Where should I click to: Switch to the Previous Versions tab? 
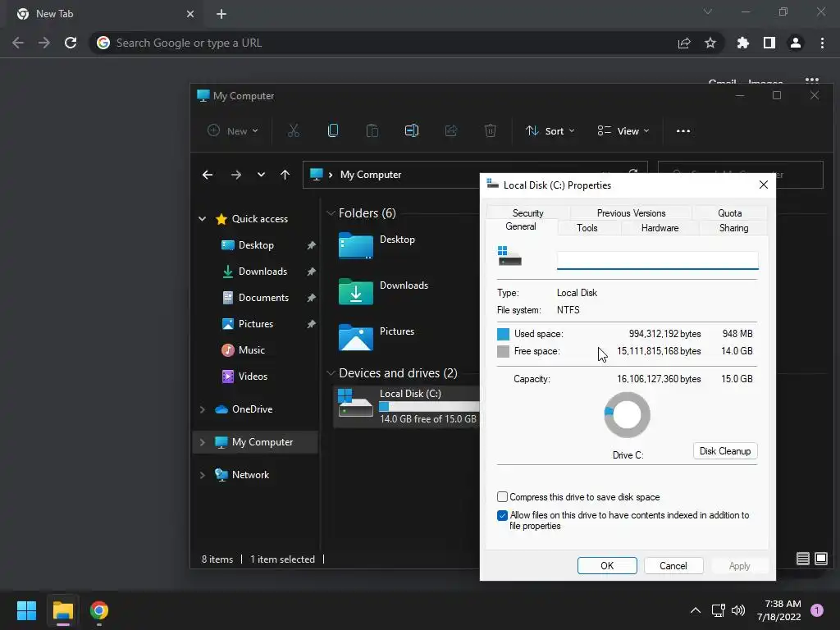pyautogui.click(x=631, y=212)
